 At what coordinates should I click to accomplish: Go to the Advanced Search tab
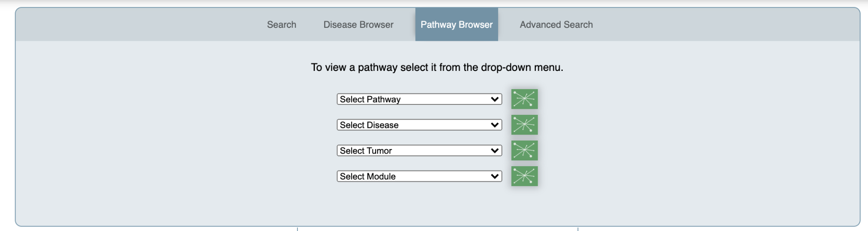556,25
